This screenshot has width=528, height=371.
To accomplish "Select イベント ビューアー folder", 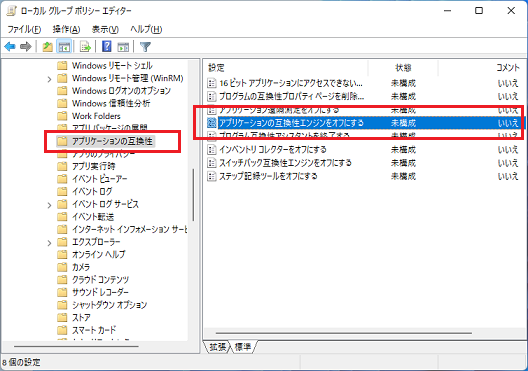I will point(100,179).
